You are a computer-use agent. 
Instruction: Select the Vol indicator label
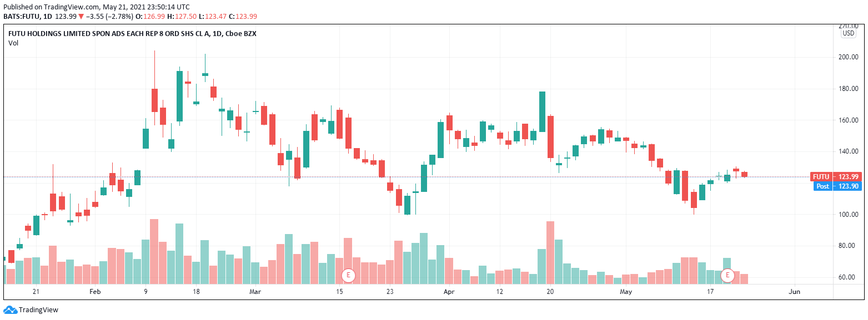[13, 43]
